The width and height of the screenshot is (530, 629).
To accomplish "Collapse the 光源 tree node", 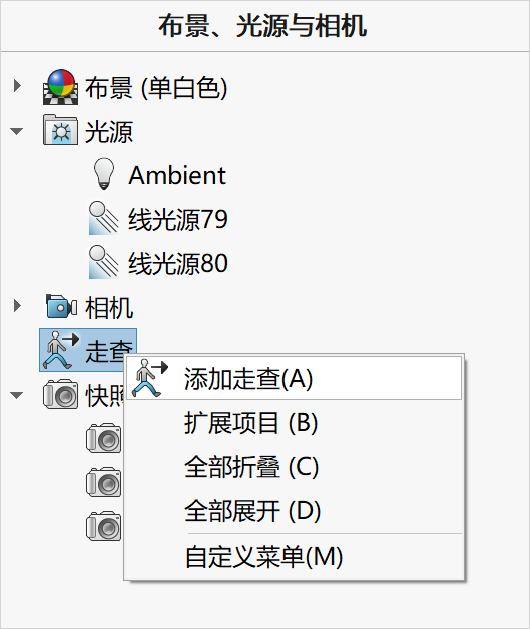I will click(x=16, y=131).
